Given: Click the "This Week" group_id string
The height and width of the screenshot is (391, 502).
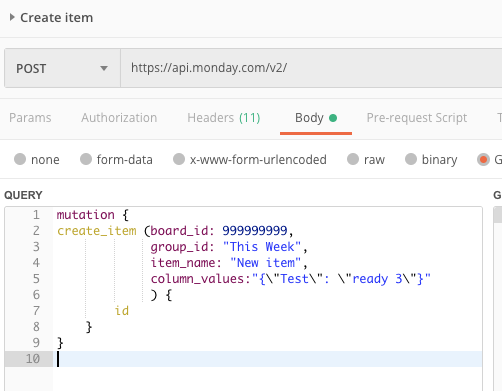Looking at the screenshot, I should point(262,247).
